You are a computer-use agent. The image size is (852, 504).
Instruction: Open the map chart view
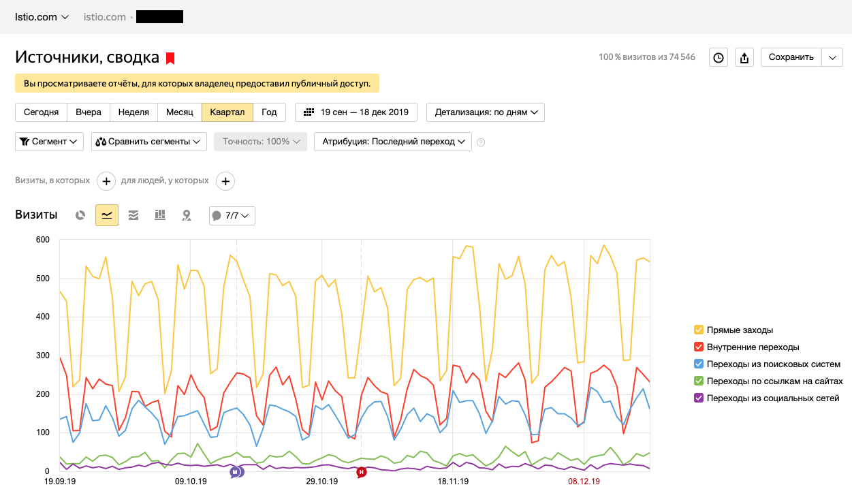(186, 215)
